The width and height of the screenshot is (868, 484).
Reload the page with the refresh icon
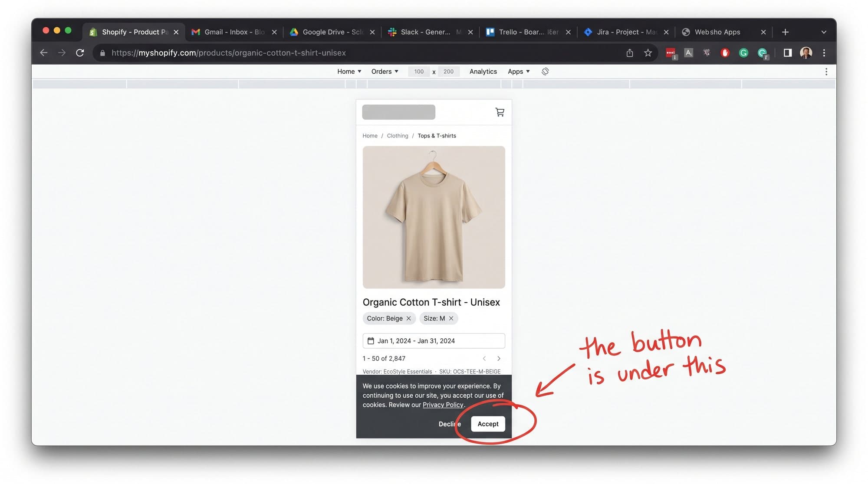pyautogui.click(x=80, y=53)
